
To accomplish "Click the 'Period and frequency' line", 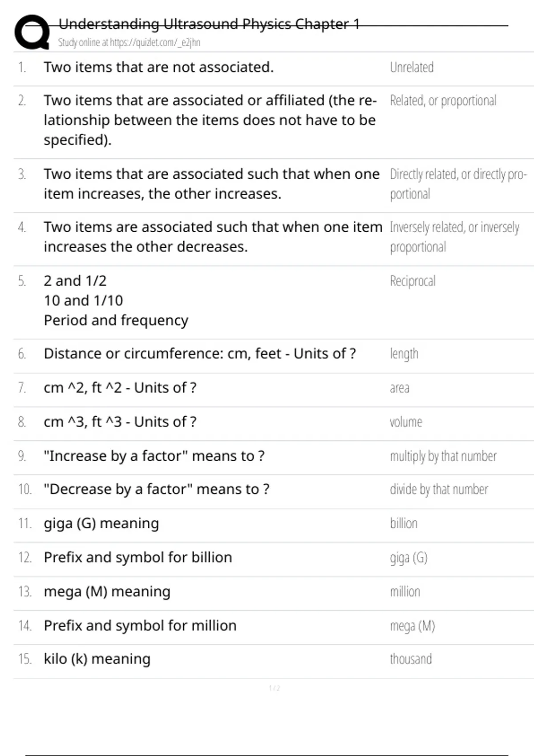I will tap(116, 320).
